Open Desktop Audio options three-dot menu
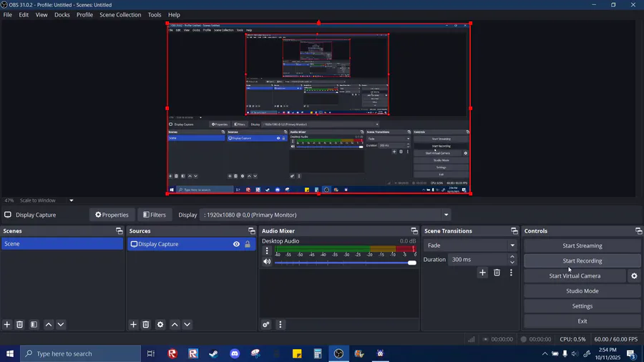Image resolution: width=644 pixels, height=362 pixels. point(267,250)
